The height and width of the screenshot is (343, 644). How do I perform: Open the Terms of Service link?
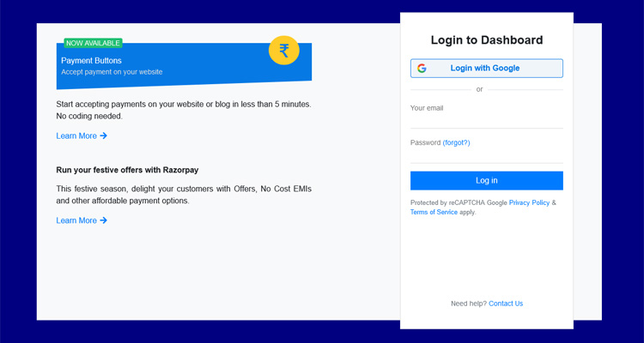click(x=434, y=212)
